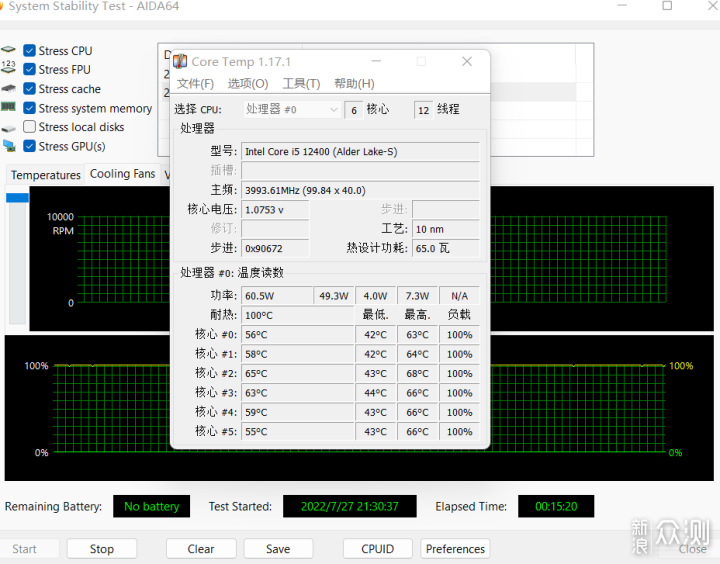The width and height of the screenshot is (720, 564).
Task: Click the 核心 #5 temperature 55°C
Action: 298,431
